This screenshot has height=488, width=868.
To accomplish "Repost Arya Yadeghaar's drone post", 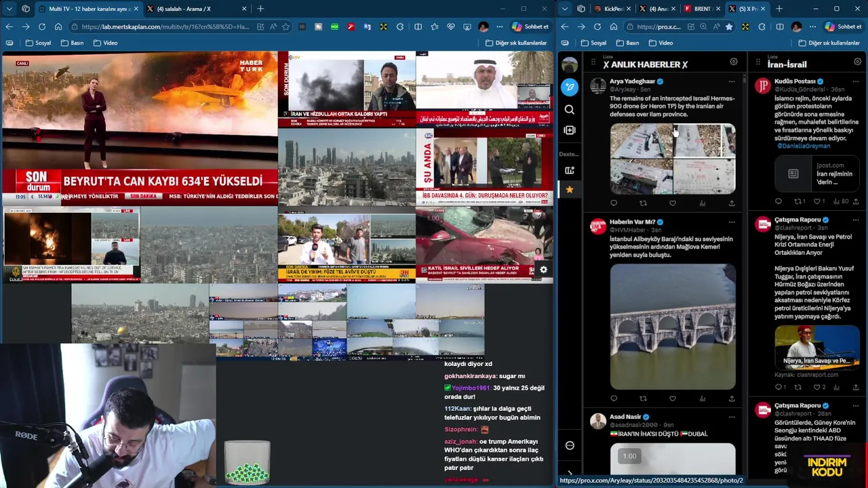I will [643, 203].
